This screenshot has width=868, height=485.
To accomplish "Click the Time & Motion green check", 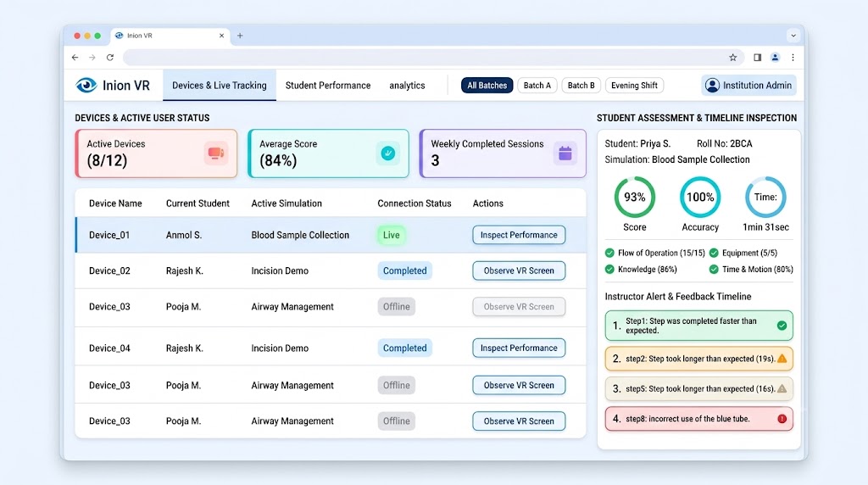I will pos(714,269).
